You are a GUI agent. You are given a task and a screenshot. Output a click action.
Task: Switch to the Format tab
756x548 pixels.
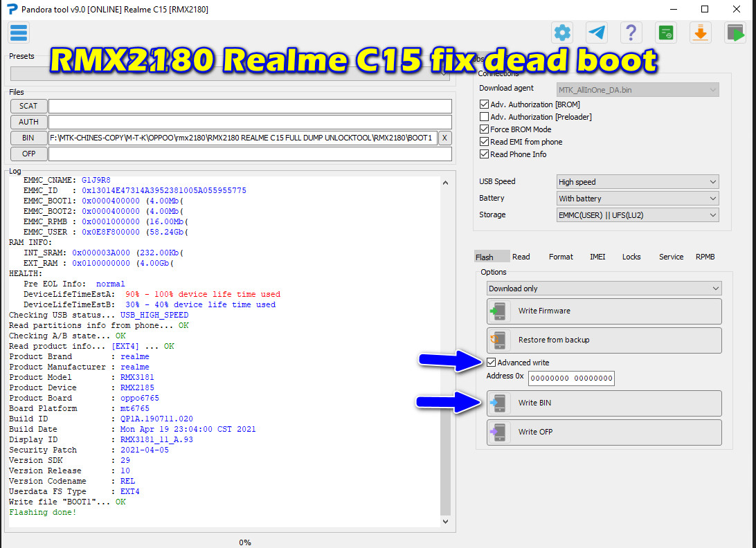point(561,257)
